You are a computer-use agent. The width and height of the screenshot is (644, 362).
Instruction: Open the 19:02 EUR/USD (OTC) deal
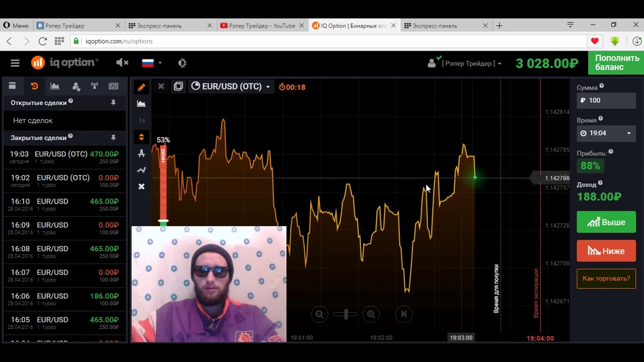pyautogui.click(x=64, y=180)
